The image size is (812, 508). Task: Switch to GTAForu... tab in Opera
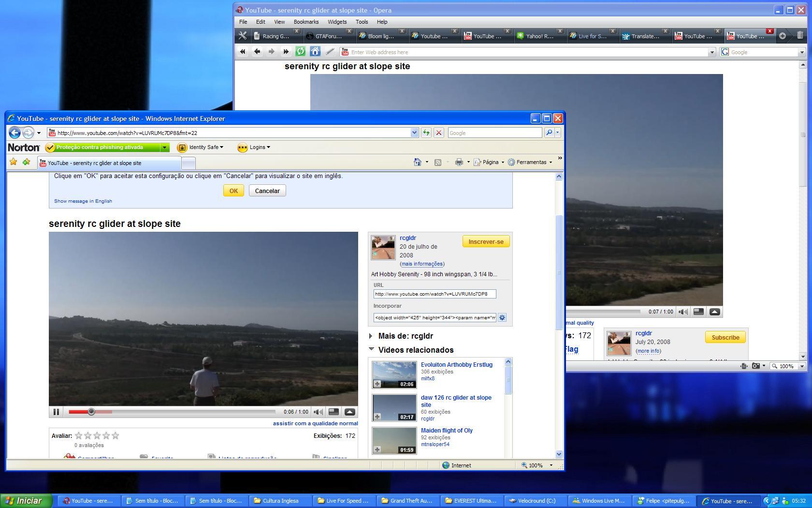328,36
